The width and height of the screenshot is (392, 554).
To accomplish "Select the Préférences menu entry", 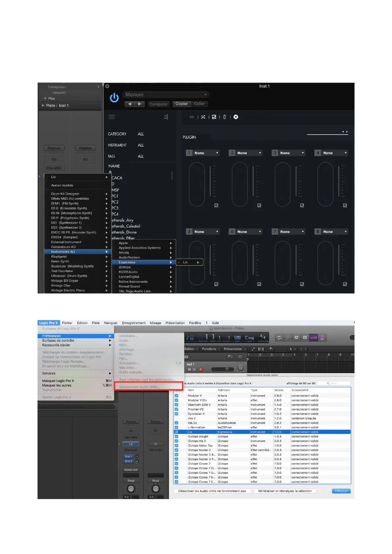I will click(x=76, y=336).
